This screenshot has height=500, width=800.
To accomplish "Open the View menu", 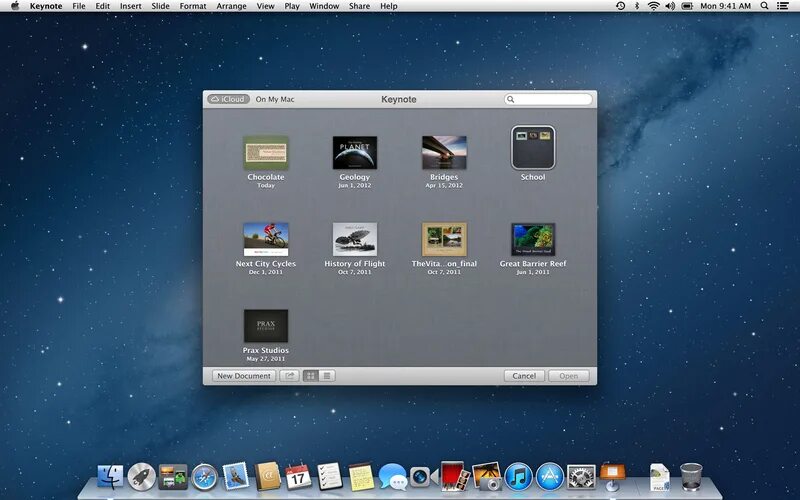I will (265, 6).
